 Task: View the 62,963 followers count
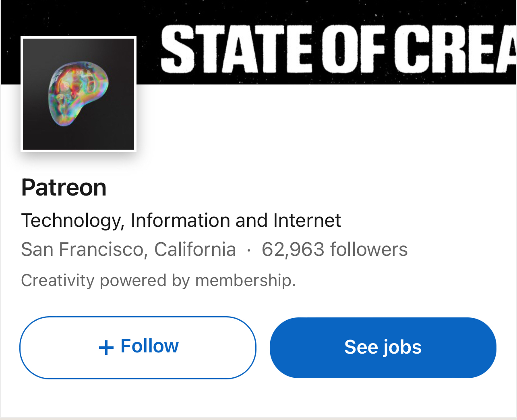[x=334, y=249]
